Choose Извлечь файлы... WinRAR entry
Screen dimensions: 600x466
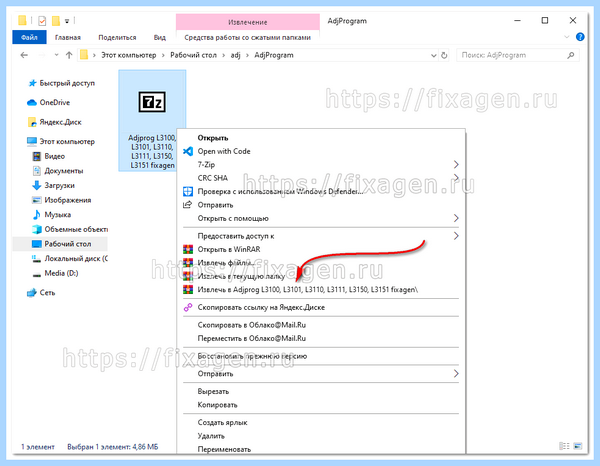[321, 262]
